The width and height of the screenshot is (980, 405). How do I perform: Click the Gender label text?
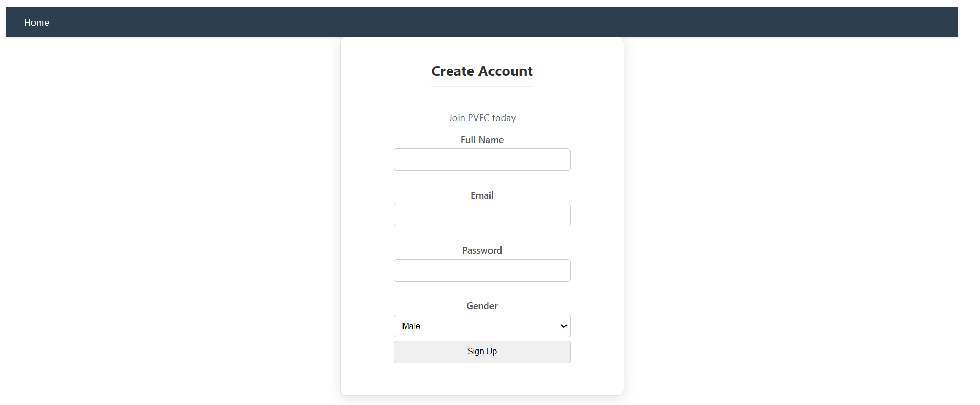(x=482, y=306)
